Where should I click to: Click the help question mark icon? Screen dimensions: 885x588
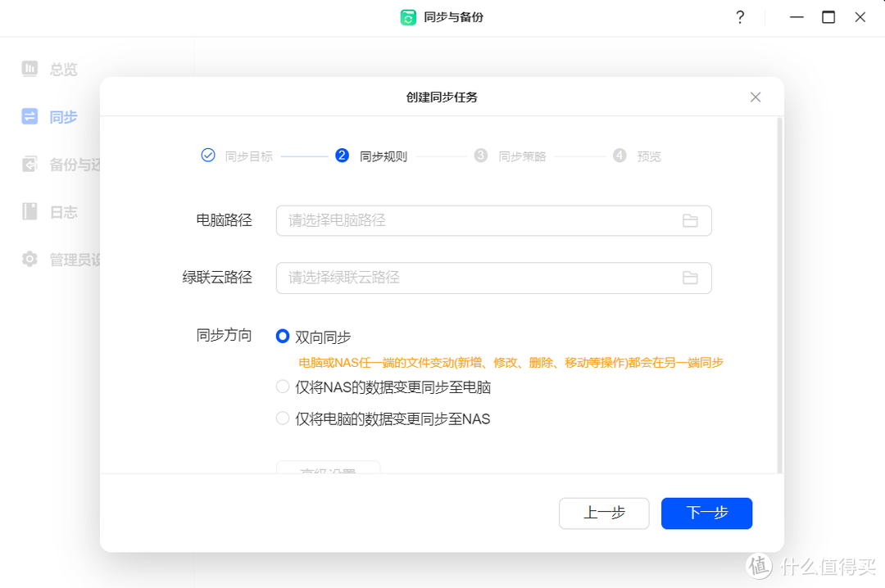(739, 16)
